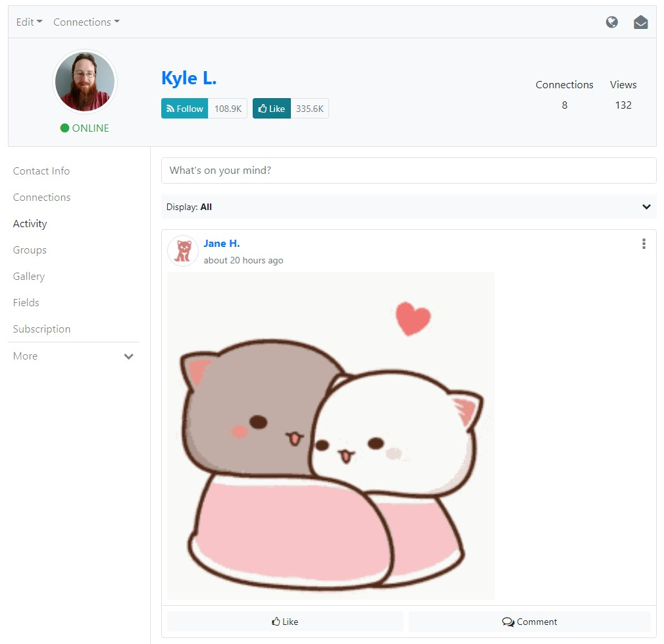
Task: Select Fields in the sidebar
Action: click(x=26, y=302)
